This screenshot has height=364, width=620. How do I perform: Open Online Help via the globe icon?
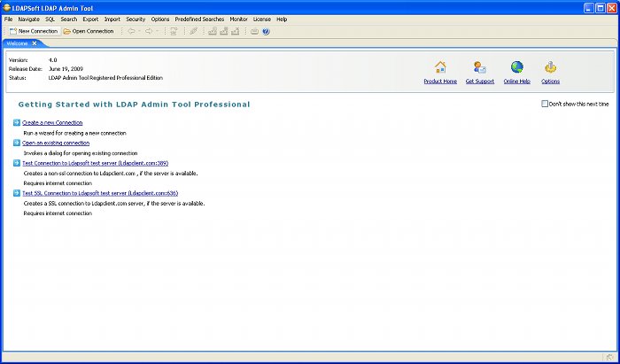[x=517, y=67]
